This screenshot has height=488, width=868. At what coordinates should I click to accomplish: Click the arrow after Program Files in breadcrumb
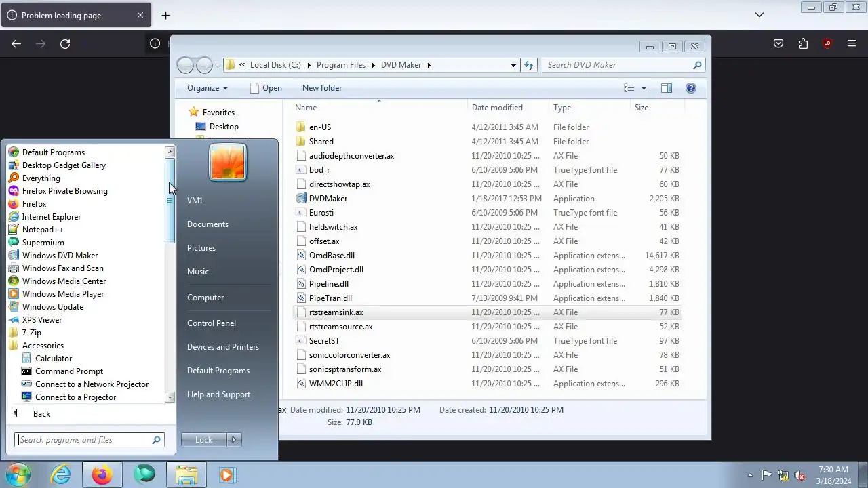373,65
